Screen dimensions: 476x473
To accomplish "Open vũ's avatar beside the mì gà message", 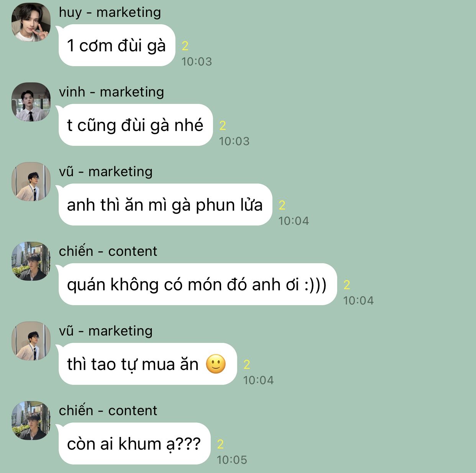I will tap(31, 182).
